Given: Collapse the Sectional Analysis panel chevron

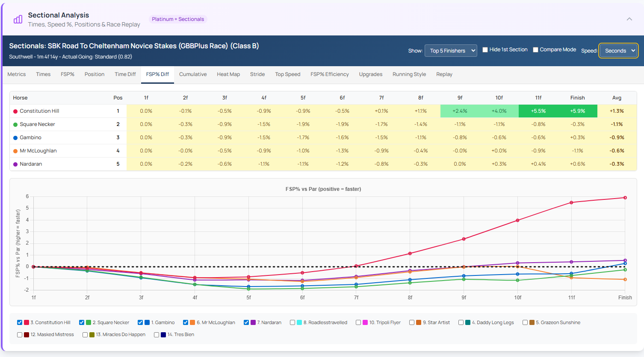Looking at the screenshot, I should 629,19.
